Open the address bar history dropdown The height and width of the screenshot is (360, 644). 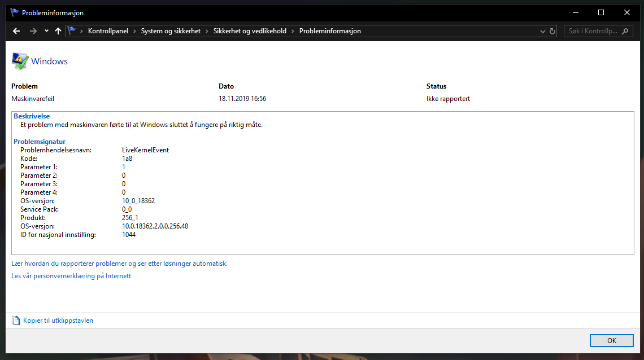(x=542, y=31)
